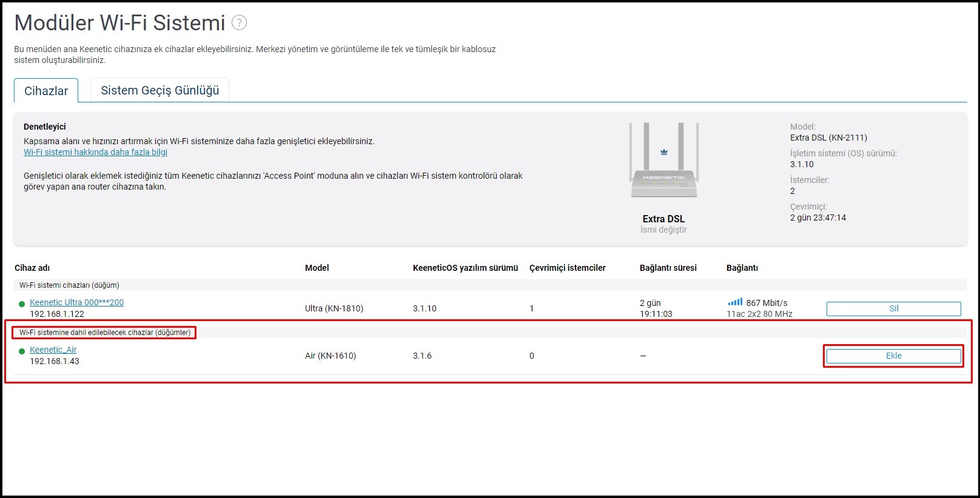The height and width of the screenshot is (498, 980).
Task: Open the help question-mark icon beside the title
Action: [240, 23]
